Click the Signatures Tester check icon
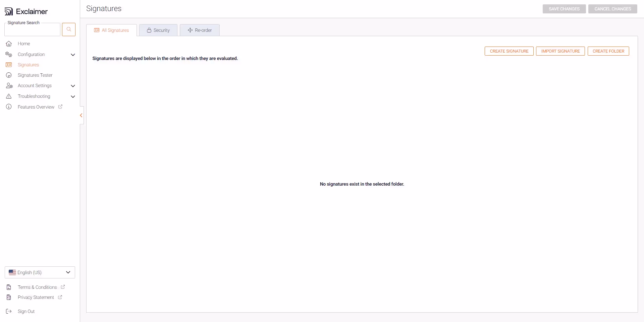The image size is (644, 322). (9, 75)
